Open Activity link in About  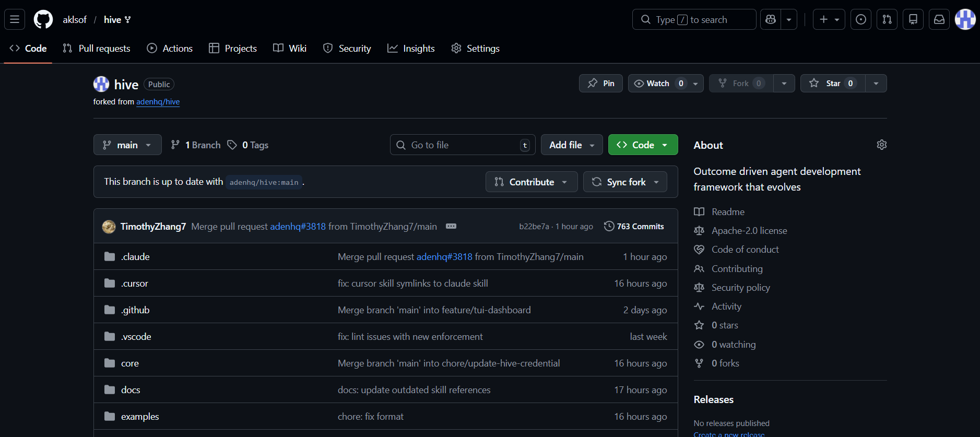718,306
